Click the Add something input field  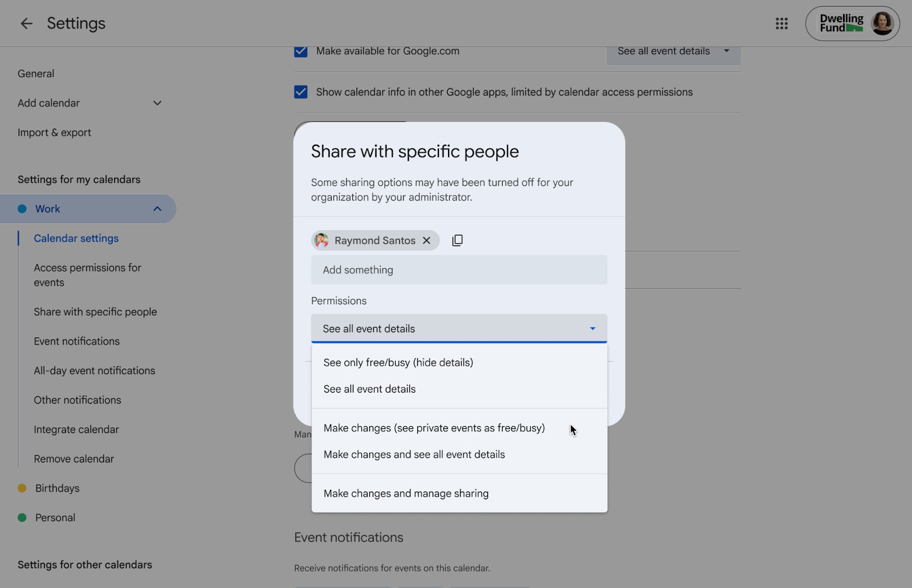459,270
